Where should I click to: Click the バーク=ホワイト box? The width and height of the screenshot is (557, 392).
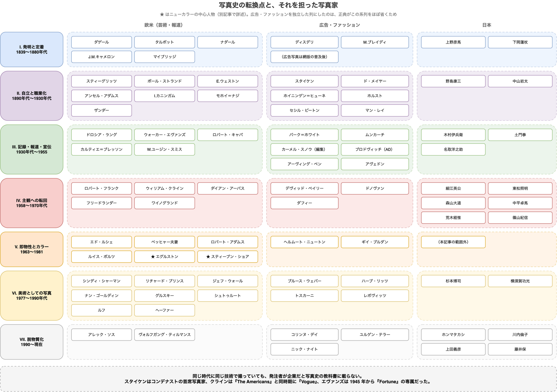pyautogui.click(x=304, y=135)
